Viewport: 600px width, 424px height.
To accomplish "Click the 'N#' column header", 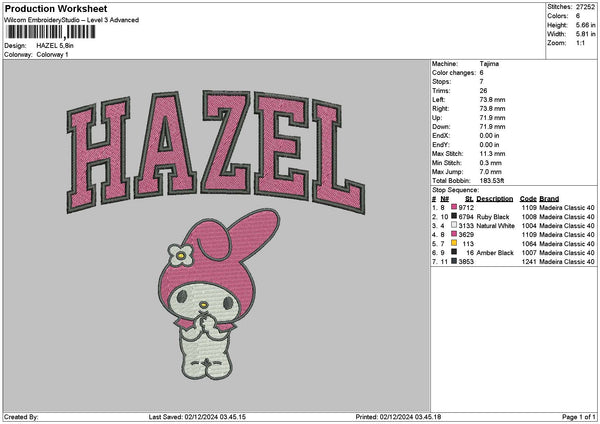I will tap(445, 199).
